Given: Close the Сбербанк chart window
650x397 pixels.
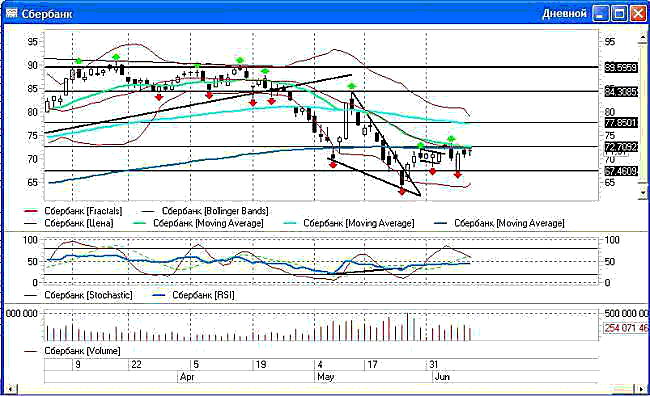Looking at the screenshot, I should [638, 14].
